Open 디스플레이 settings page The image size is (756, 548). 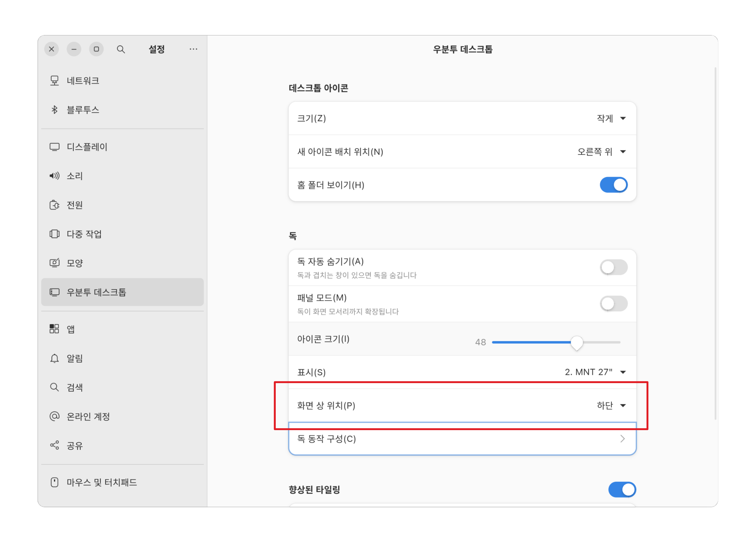point(122,147)
